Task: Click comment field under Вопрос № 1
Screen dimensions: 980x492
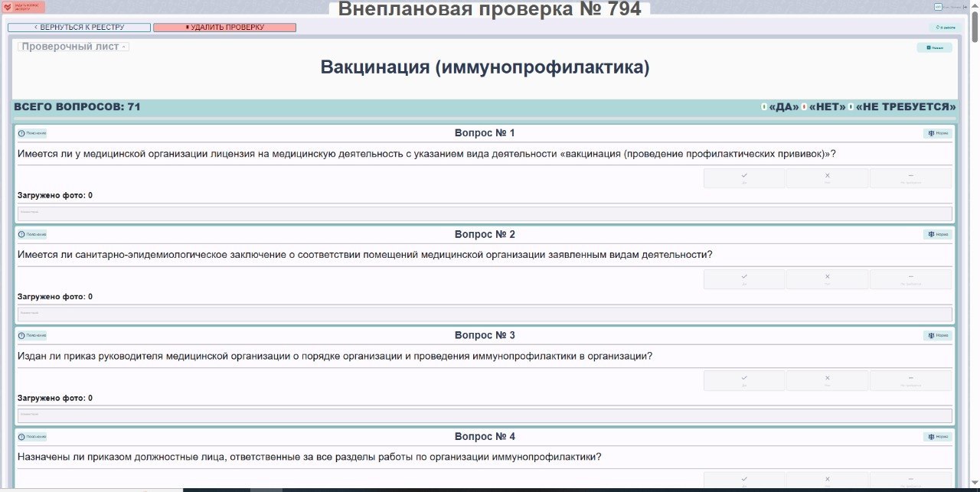Action: coord(485,213)
